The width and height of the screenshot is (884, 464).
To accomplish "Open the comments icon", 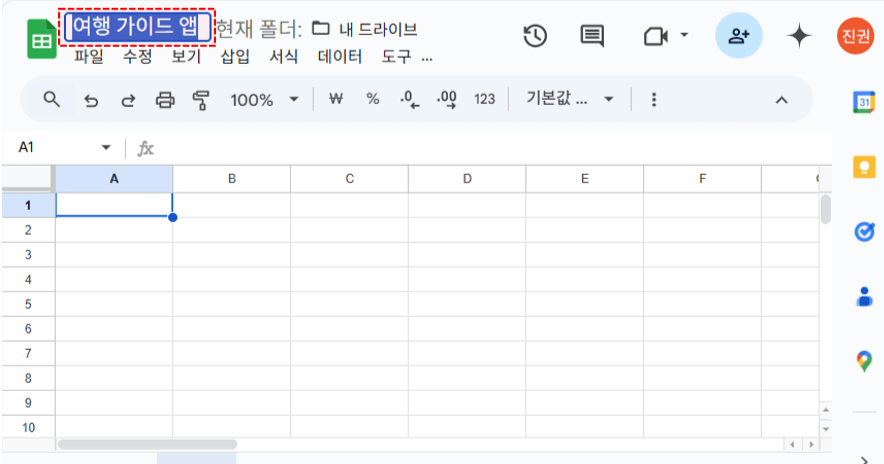I will pyautogui.click(x=592, y=36).
